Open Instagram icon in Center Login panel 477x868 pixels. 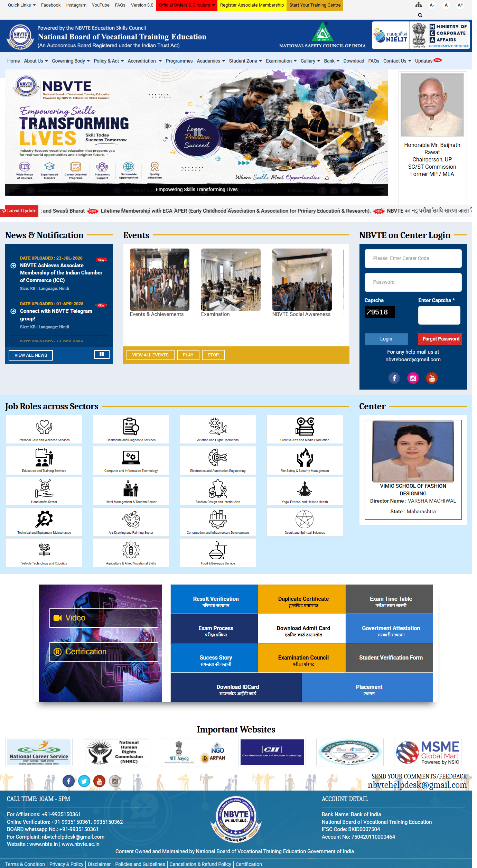[413, 378]
